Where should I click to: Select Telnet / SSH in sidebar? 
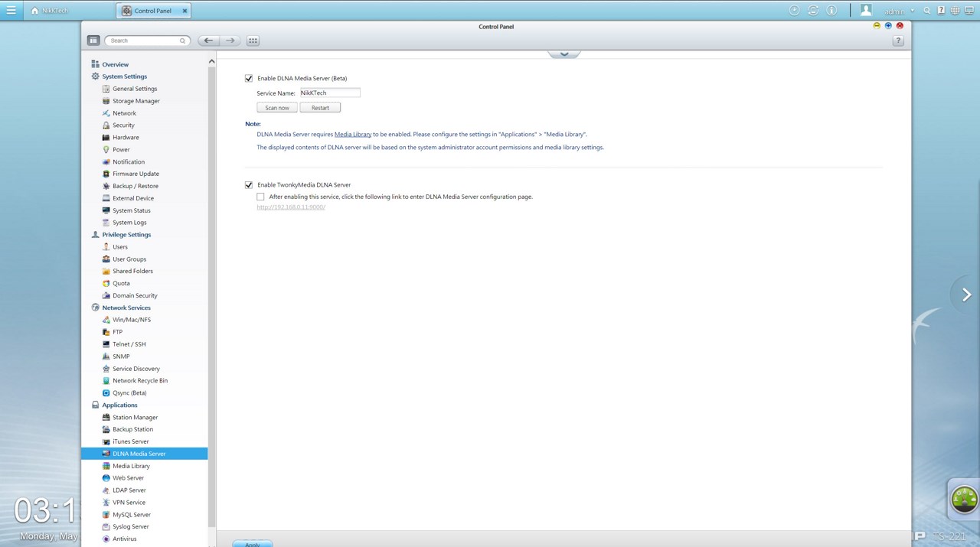(x=129, y=344)
